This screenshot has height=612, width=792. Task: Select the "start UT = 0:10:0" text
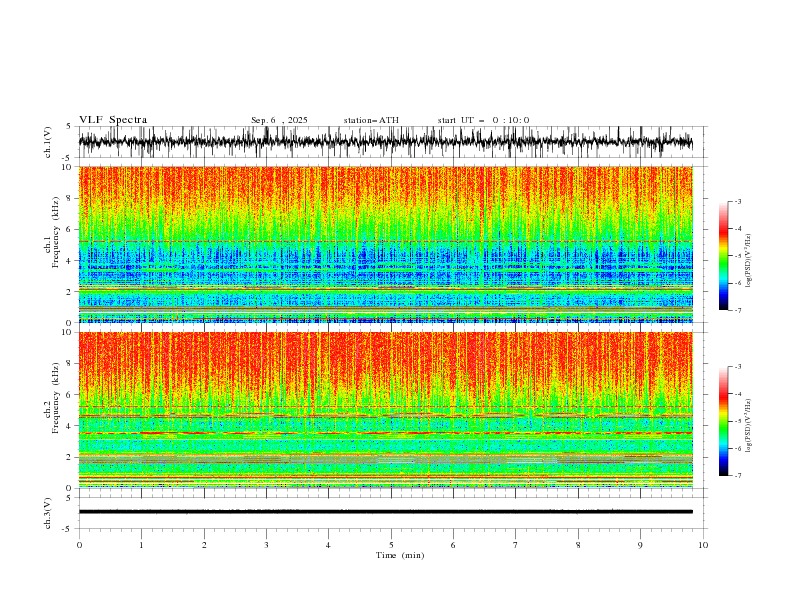click(483, 120)
